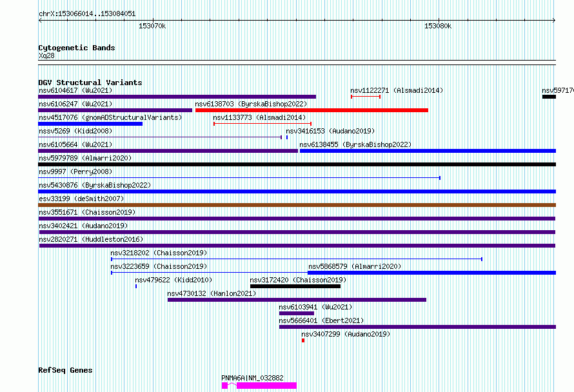The height and width of the screenshot is (392, 574).
Task: Click the nsv5666401 (Ebert2021) label
Action: point(321,320)
